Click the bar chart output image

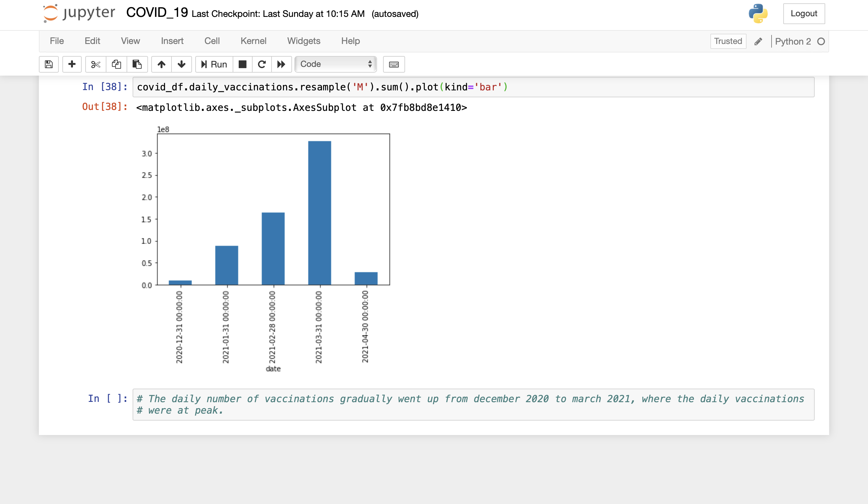(x=266, y=249)
